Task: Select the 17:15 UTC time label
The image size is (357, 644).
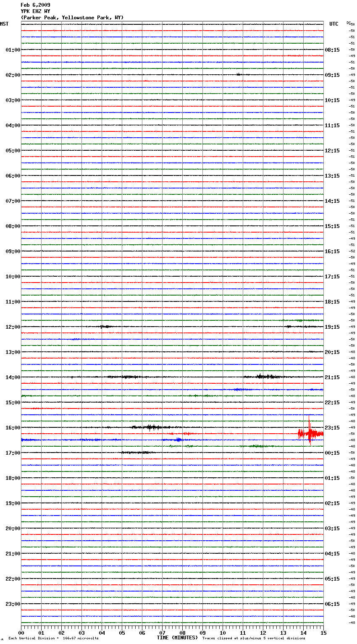Action: click(332, 277)
